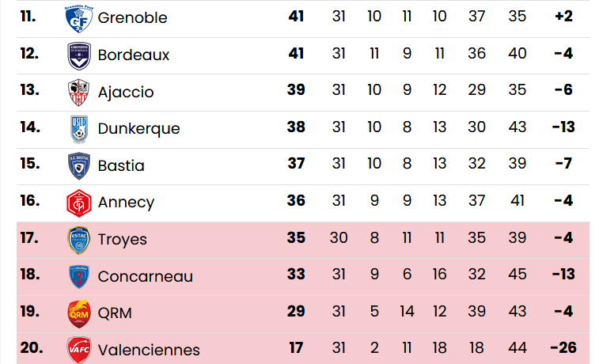Open the Troyes team link
This screenshot has height=364, width=599.
[122, 239]
